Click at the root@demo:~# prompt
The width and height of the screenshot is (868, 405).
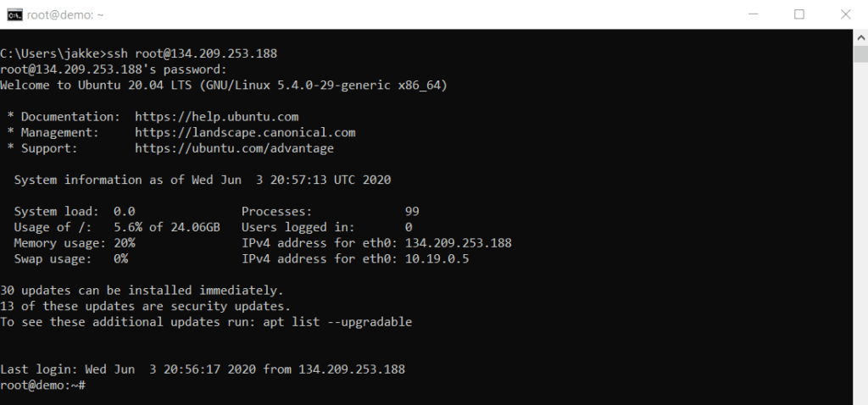point(42,386)
